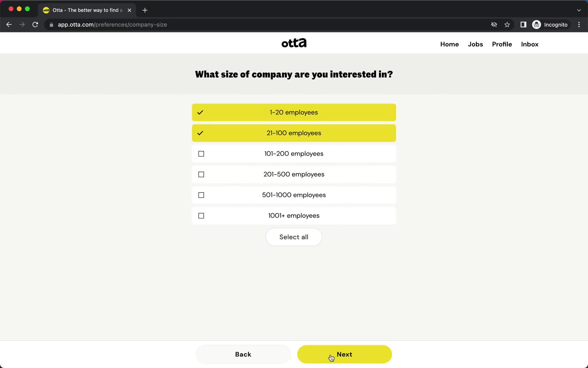588x368 pixels.
Task: Click the Profile navigation icon
Action: (x=502, y=44)
